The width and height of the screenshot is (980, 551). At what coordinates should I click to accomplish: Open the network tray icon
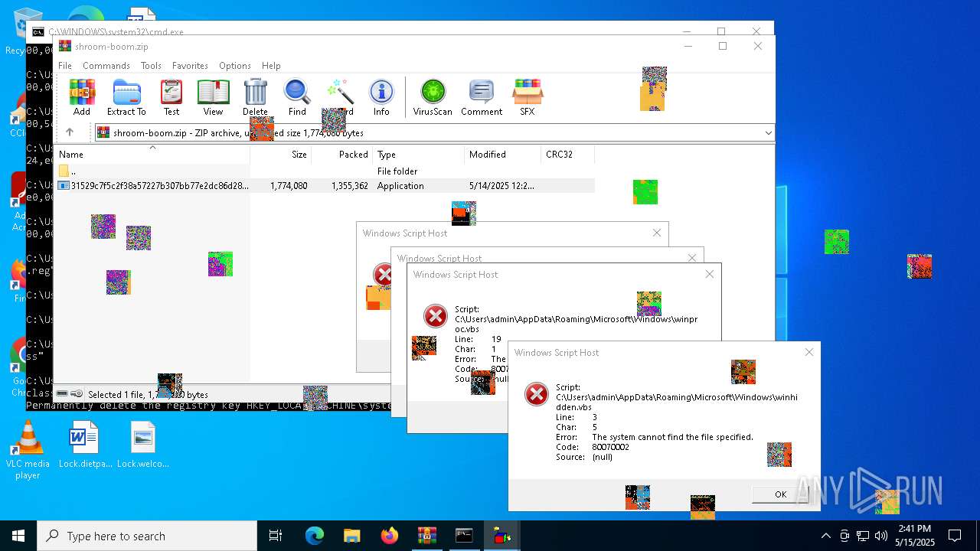[x=862, y=536]
